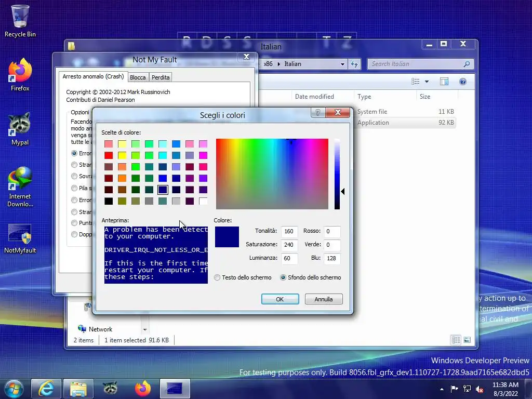Select the first Error radio option
The height and width of the screenshot is (399, 532).
(74, 153)
